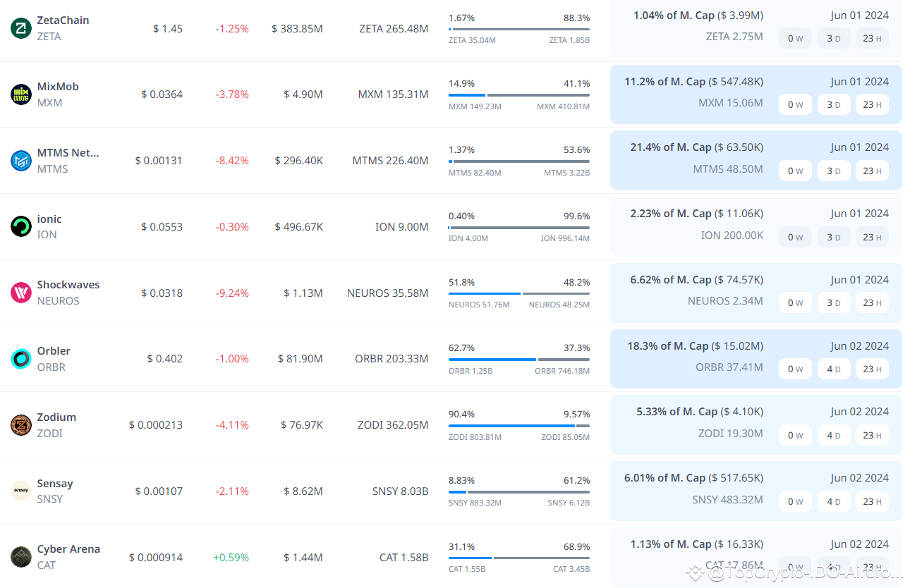Click the Cyber Arena logo icon
This screenshot has height=588, width=910.
coord(21,557)
